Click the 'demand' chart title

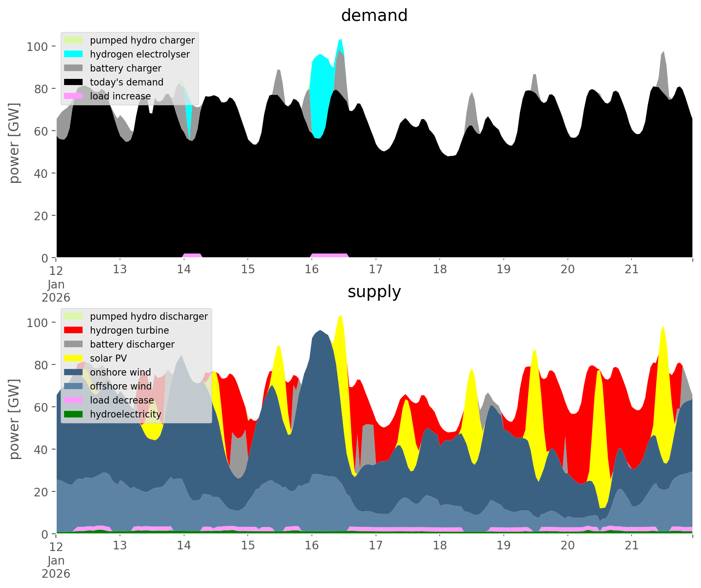374,16
